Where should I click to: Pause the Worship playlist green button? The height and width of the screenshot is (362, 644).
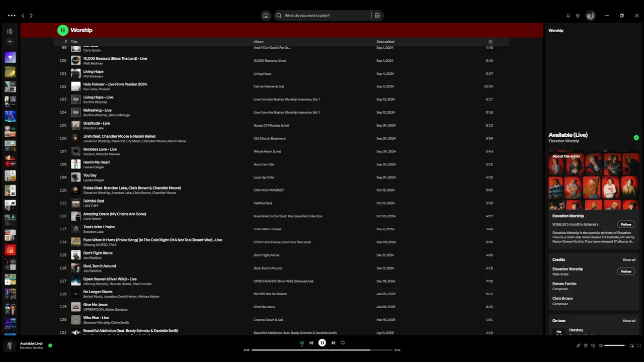click(63, 30)
